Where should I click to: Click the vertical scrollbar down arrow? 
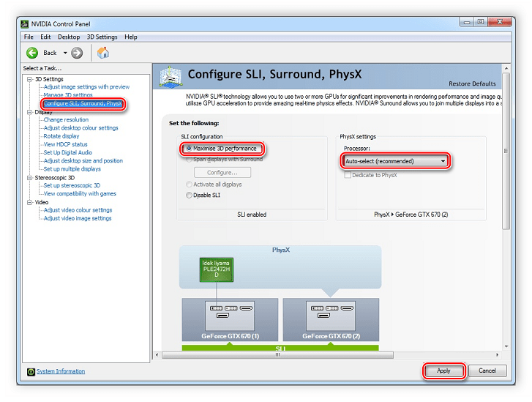pos(506,346)
